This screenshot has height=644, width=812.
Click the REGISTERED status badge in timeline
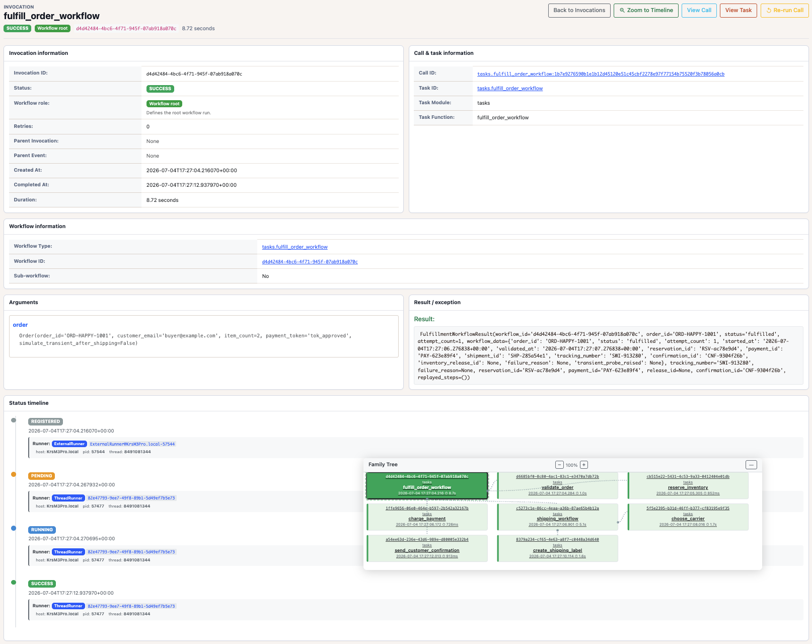tap(45, 421)
